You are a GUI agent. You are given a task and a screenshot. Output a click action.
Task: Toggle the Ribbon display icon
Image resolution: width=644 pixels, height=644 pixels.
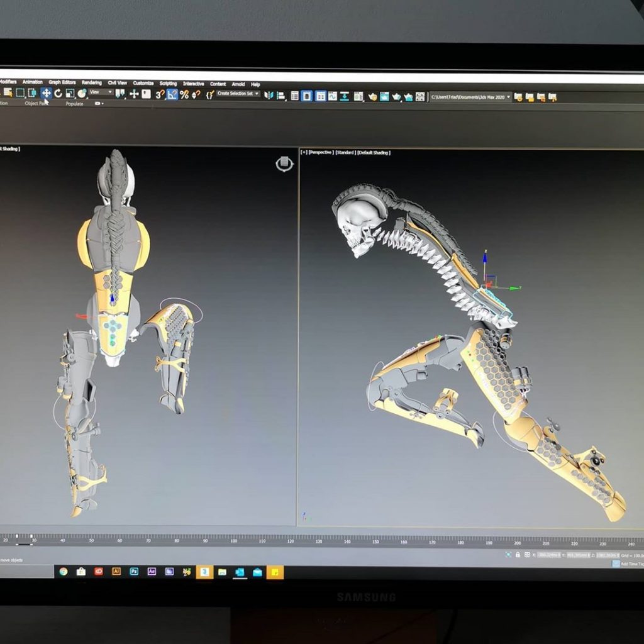[x=321, y=96]
